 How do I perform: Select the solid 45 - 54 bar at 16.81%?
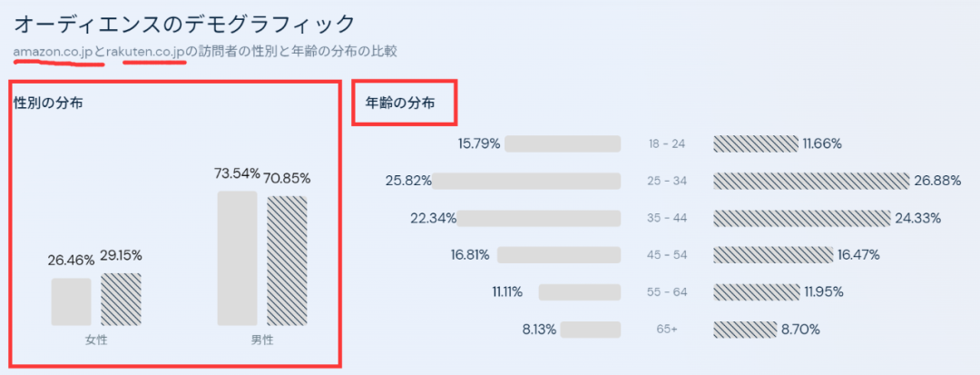tap(558, 255)
